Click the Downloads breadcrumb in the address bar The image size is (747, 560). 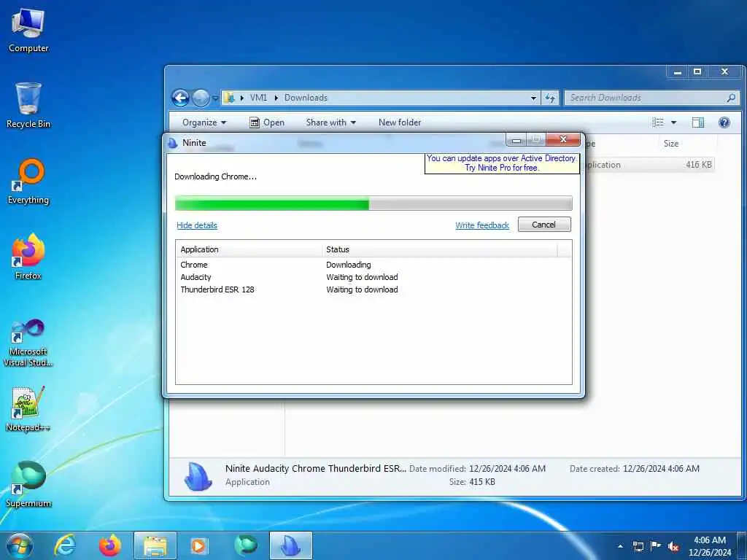click(306, 98)
